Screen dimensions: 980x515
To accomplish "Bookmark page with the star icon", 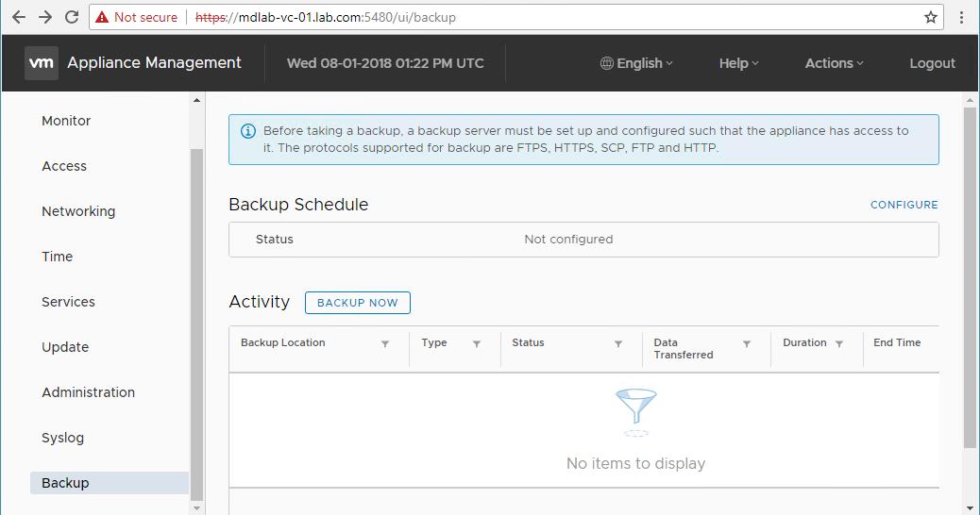I will pyautogui.click(x=931, y=18).
